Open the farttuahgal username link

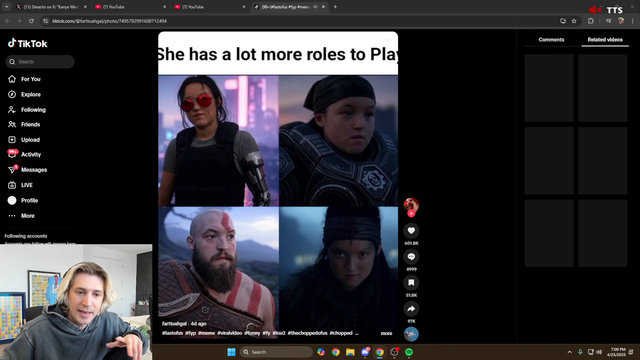[x=174, y=324]
